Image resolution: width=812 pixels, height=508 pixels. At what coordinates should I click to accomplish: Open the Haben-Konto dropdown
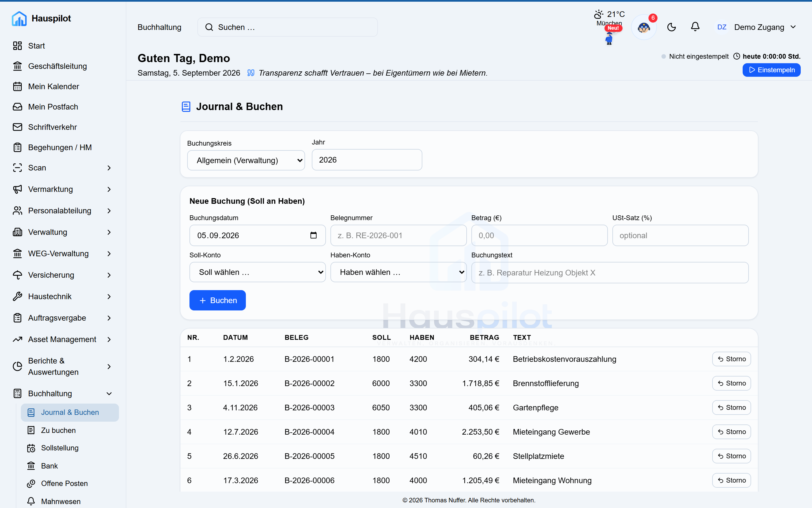pyautogui.click(x=398, y=272)
